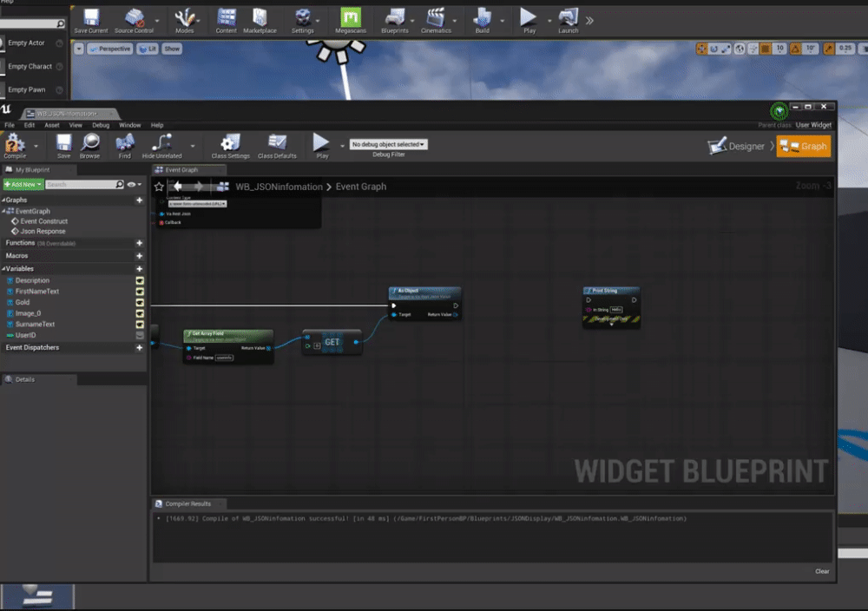Toggle rotation angle snapping in viewport
The width and height of the screenshot is (868, 611).
pyautogui.click(x=795, y=49)
